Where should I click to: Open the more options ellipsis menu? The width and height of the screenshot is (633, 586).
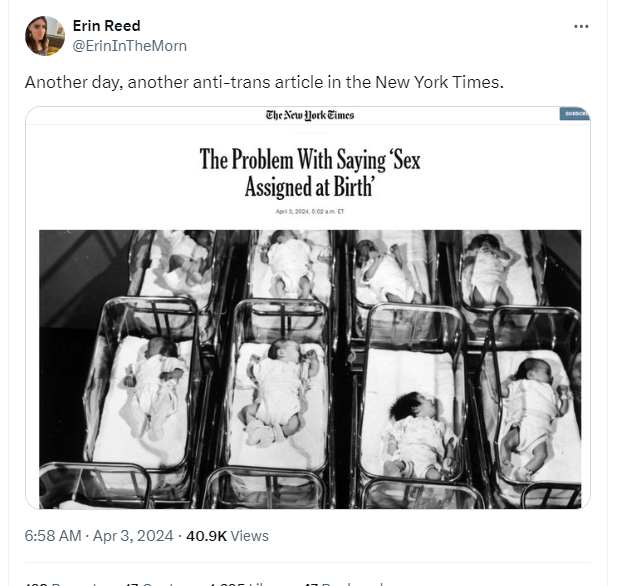click(581, 27)
